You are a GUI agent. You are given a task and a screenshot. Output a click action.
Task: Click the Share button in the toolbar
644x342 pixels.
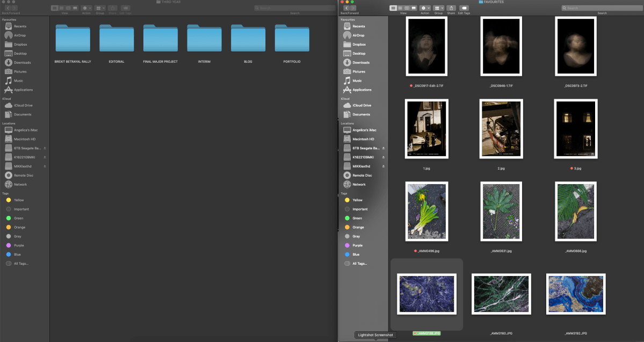click(x=451, y=8)
